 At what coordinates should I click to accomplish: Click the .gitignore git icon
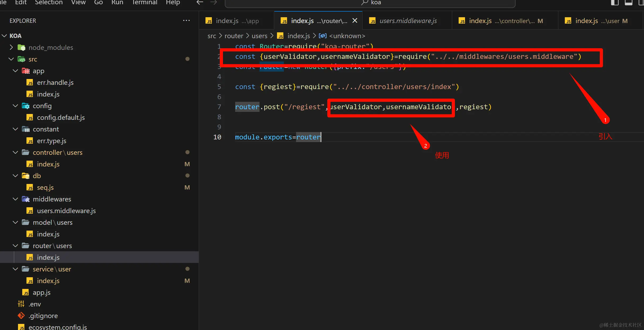[21, 315]
